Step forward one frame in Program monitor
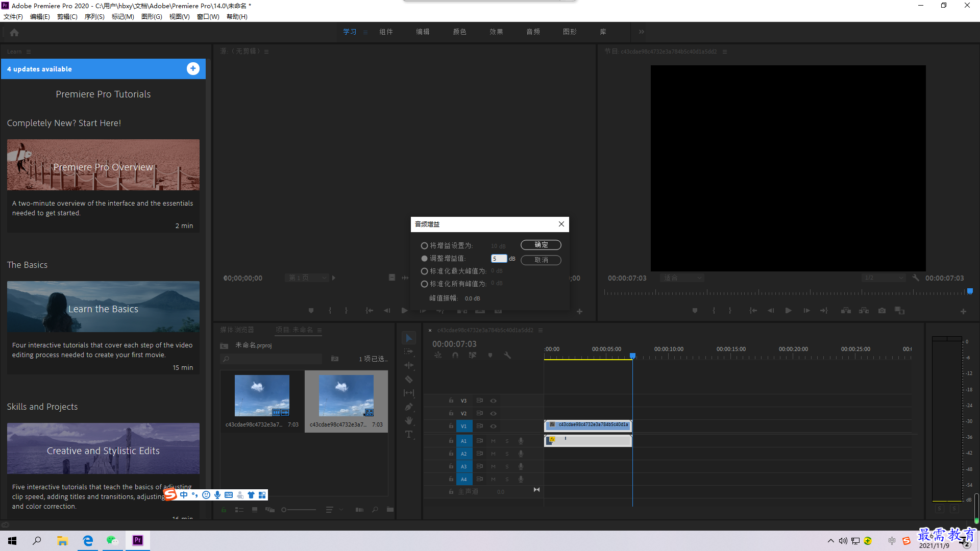Image resolution: width=980 pixels, height=551 pixels. coord(806,311)
